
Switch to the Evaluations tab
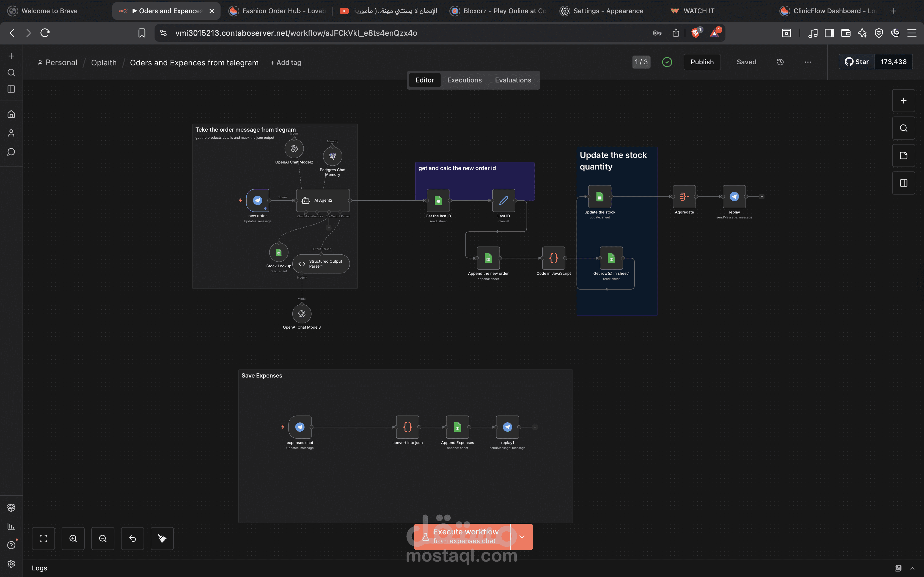(x=513, y=80)
